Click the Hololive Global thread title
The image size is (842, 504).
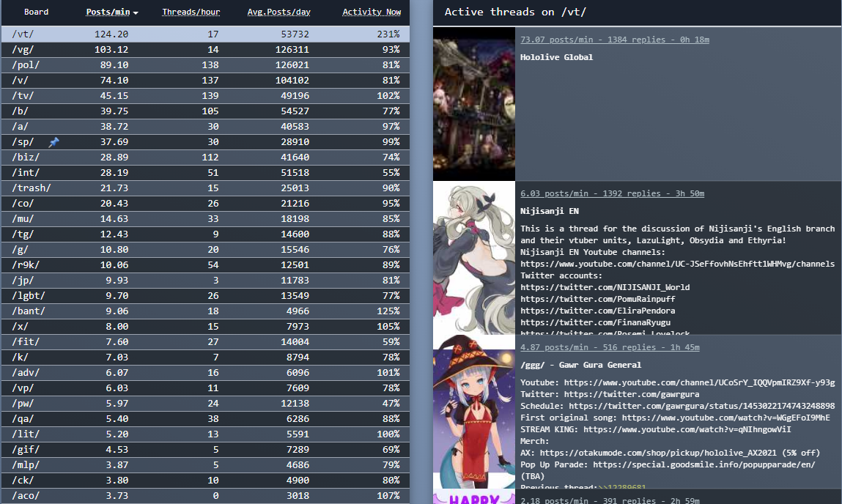(x=556, y=57)
